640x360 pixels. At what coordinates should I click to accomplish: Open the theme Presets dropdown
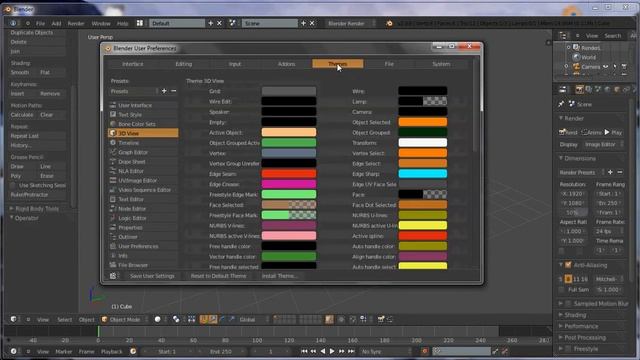point(133,91)
